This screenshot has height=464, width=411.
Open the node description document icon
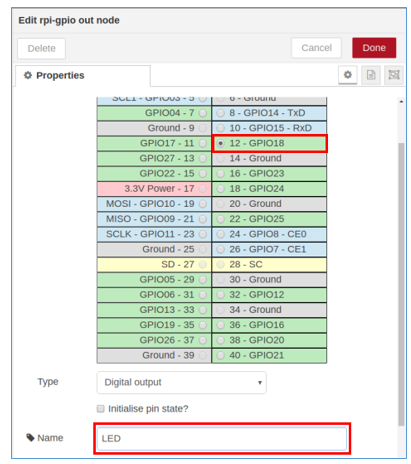[371, 75]
